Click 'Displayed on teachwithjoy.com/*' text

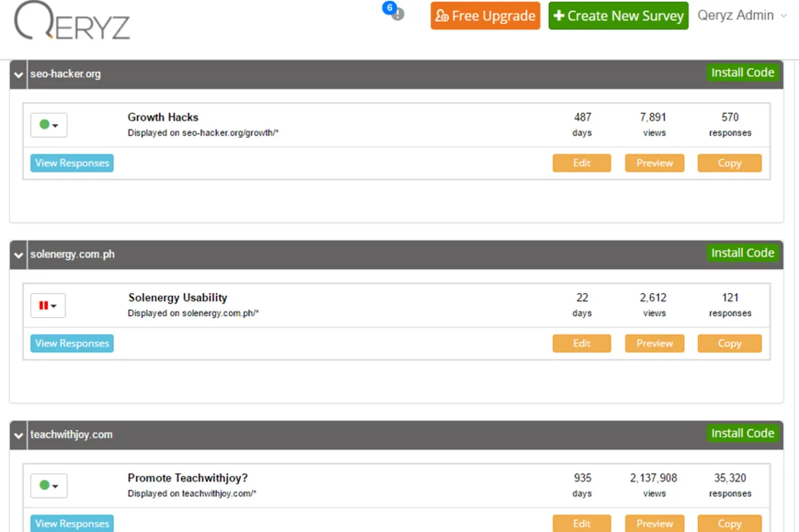pyautogui.click(x=192, y=494)
